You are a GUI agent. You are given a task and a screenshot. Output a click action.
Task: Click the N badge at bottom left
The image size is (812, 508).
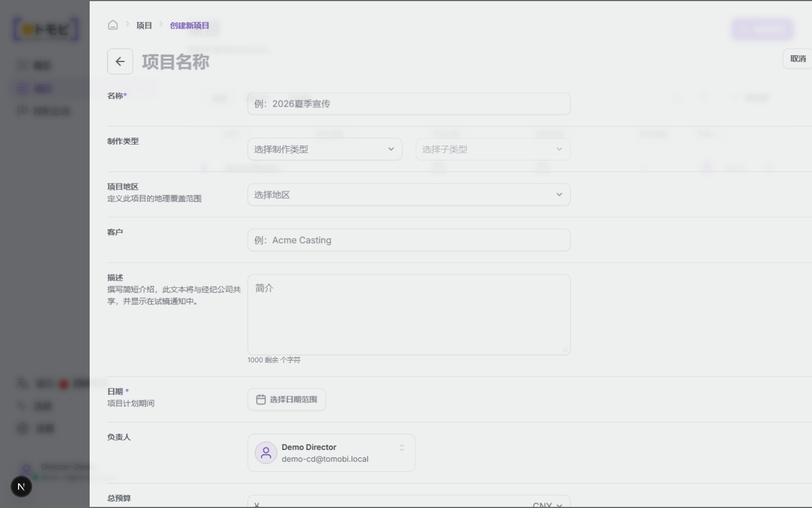[21, 487]
